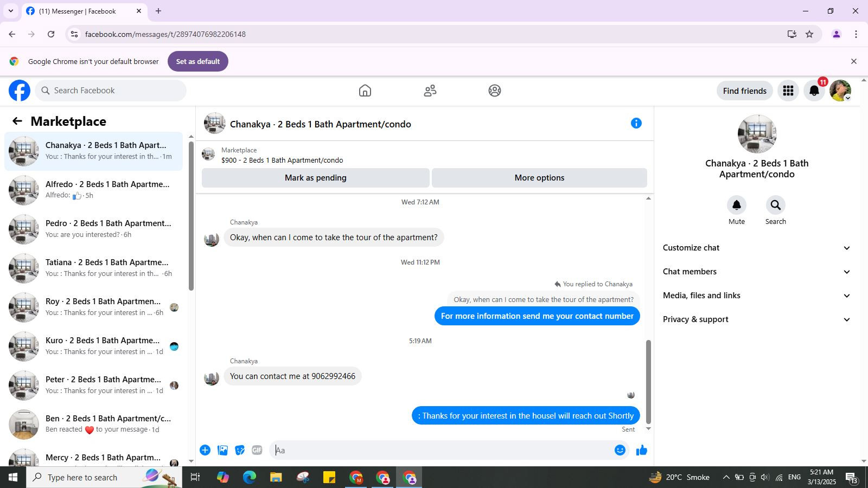Open the Alfredo conversation
The image size is (868, 488).
93,190
